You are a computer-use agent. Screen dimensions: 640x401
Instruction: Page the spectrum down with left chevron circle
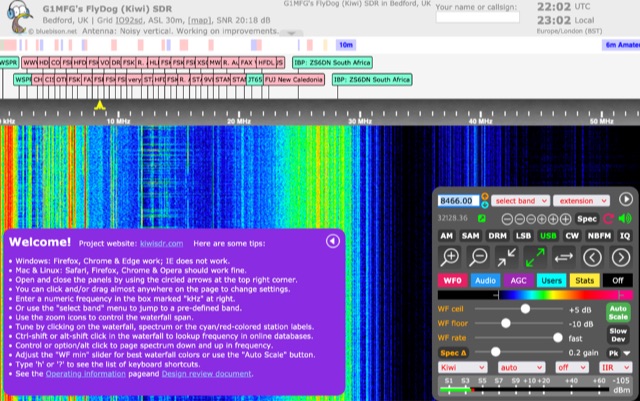[x=592, y=257]
